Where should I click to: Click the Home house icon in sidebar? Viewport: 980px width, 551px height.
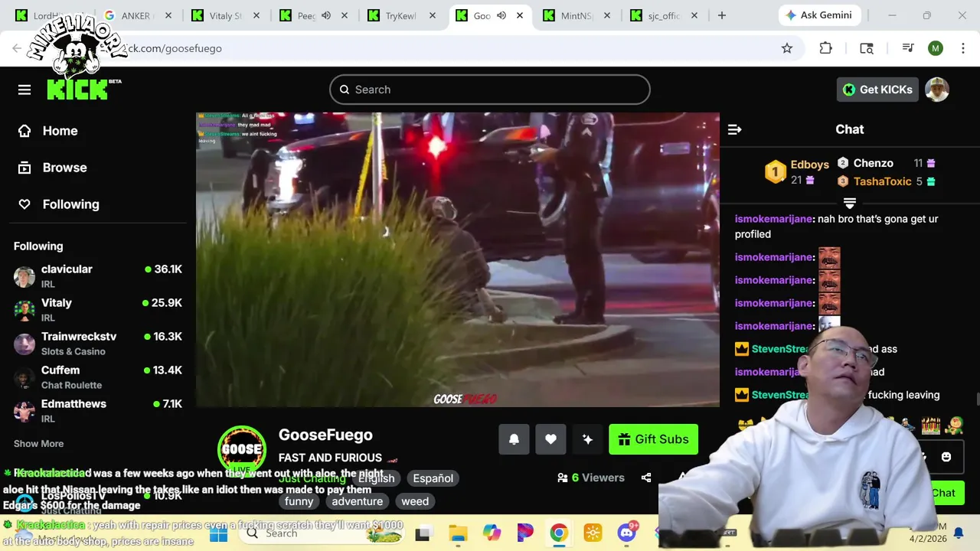point(24,131)
